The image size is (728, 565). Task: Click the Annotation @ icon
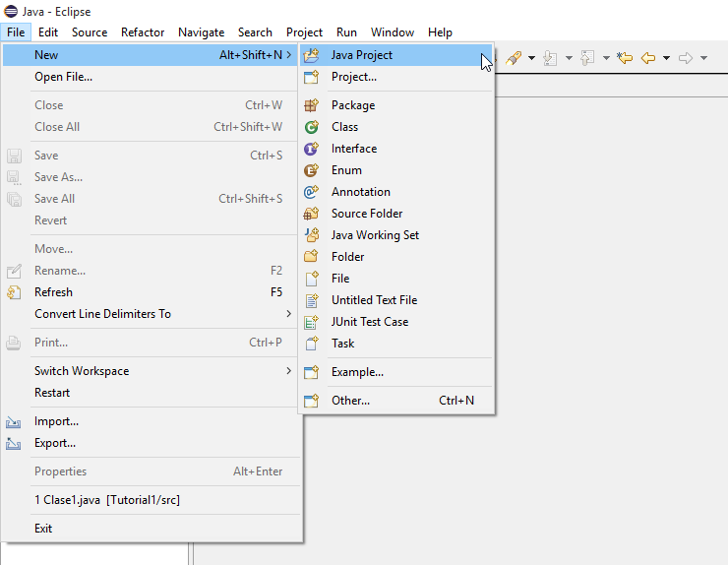tap(311, 192)
